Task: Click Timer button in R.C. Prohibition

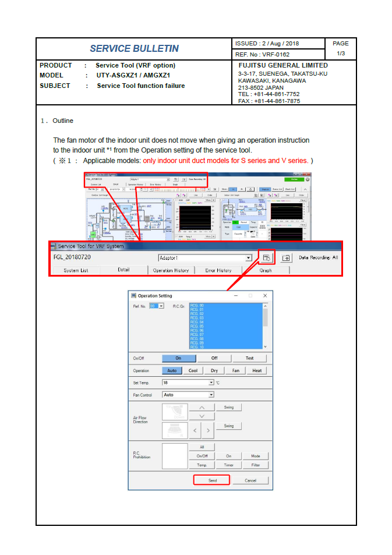Action: click(229, 465)
